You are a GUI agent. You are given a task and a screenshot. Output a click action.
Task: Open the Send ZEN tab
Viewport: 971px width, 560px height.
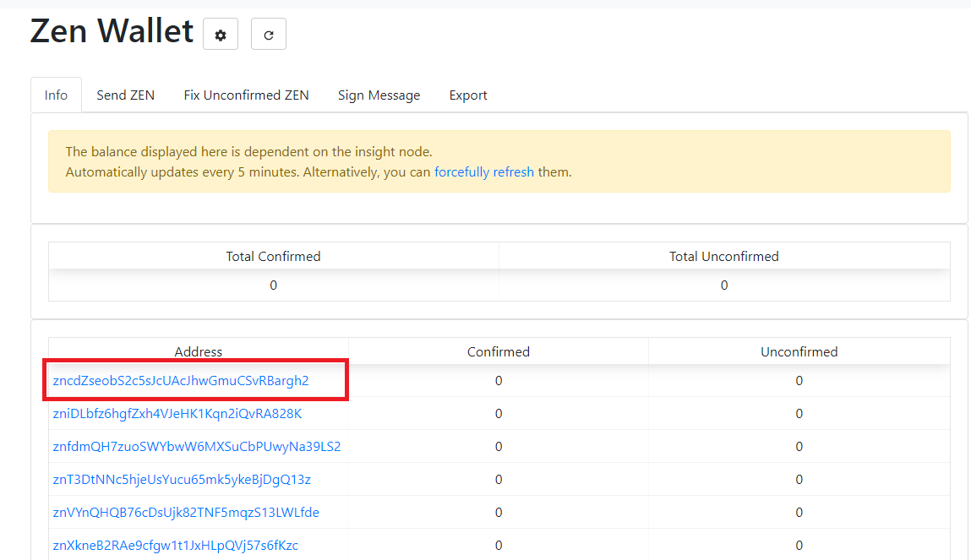point(126,95)
